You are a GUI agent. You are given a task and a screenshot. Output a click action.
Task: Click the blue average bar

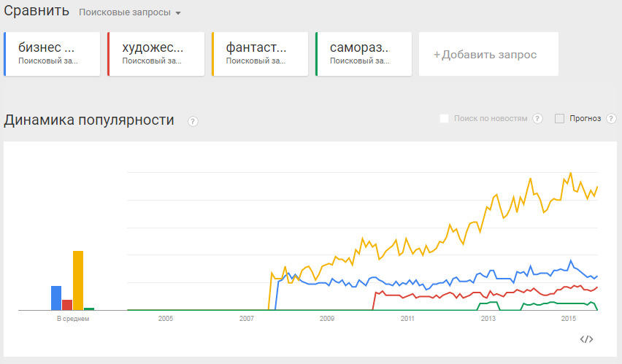click(56, 298)
